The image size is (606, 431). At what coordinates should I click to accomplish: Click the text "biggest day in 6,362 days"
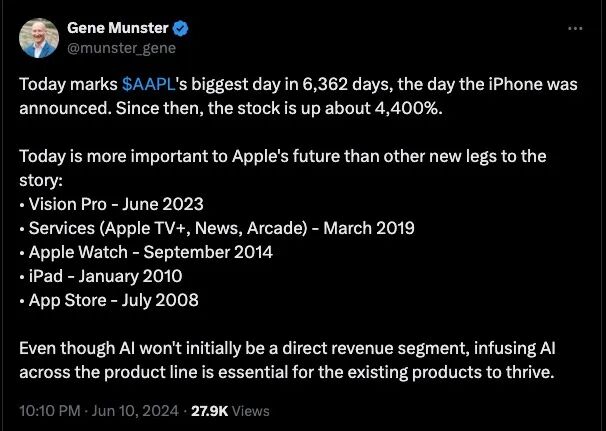(x=312, y=83)
